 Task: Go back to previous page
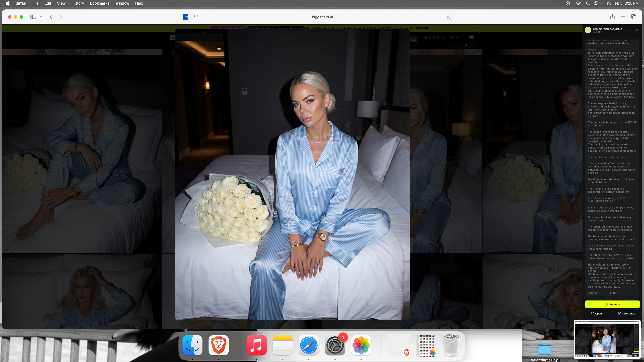pyautogui.click(x=51, y=17)
